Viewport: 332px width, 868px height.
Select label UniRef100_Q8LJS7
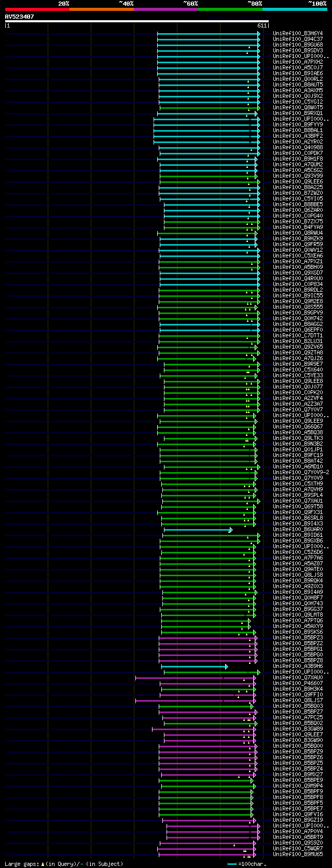(298, 701)
